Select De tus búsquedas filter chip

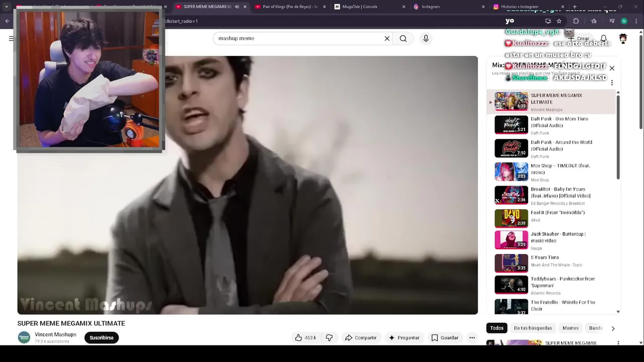pos(533,328)
